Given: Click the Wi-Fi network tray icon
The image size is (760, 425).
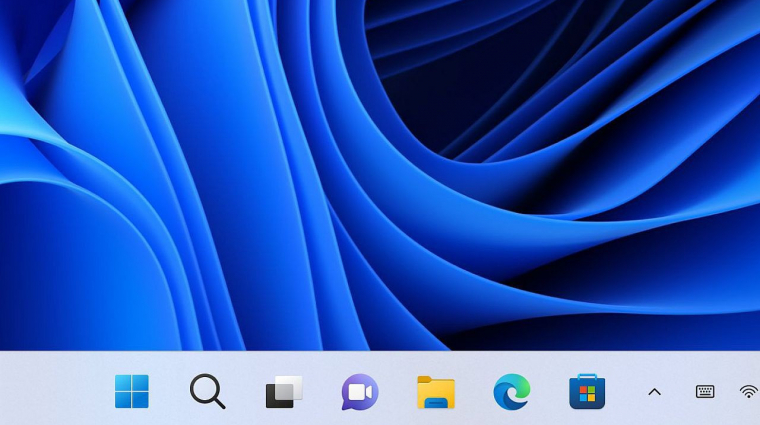Looking at the screenshot, I should tap(749, 392).
